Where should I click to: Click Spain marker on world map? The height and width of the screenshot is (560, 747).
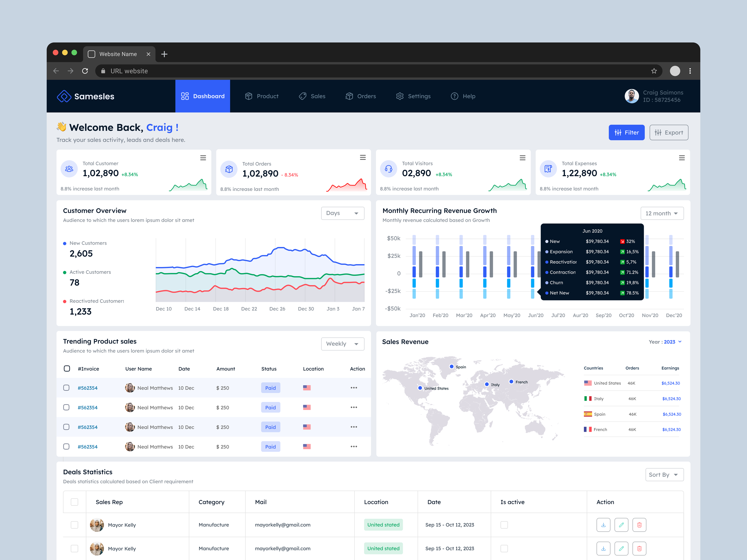[x=452, y=367]
